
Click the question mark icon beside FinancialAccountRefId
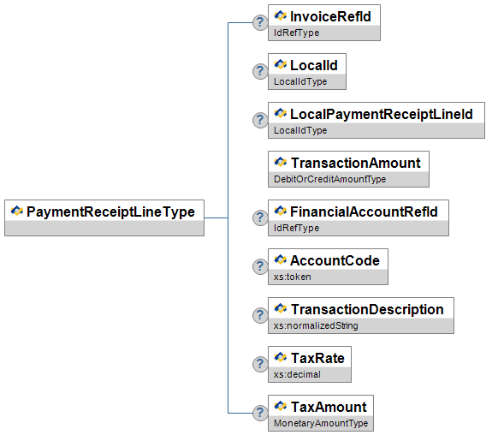260,217
